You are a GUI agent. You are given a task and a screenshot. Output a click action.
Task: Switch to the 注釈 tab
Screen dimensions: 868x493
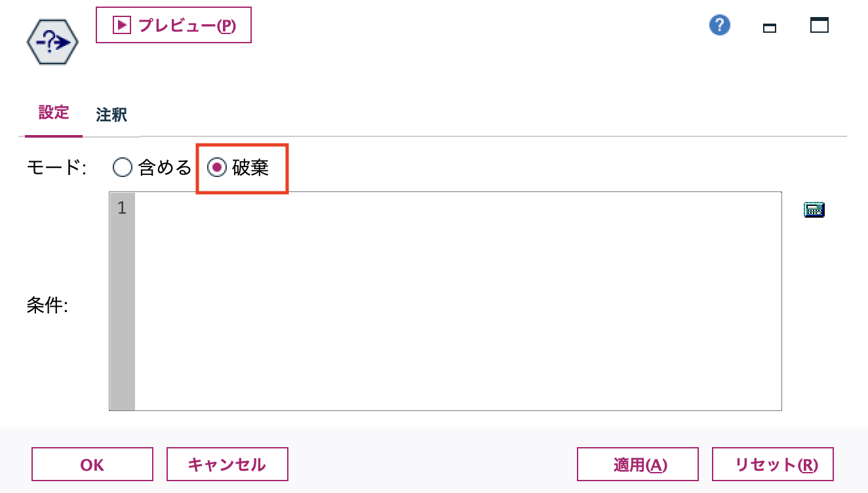click(x=111, y=114)
